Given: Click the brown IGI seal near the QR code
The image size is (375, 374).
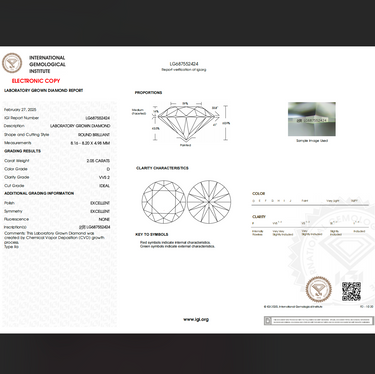Looking at the screenshot, I should click(x=319, y=289).
